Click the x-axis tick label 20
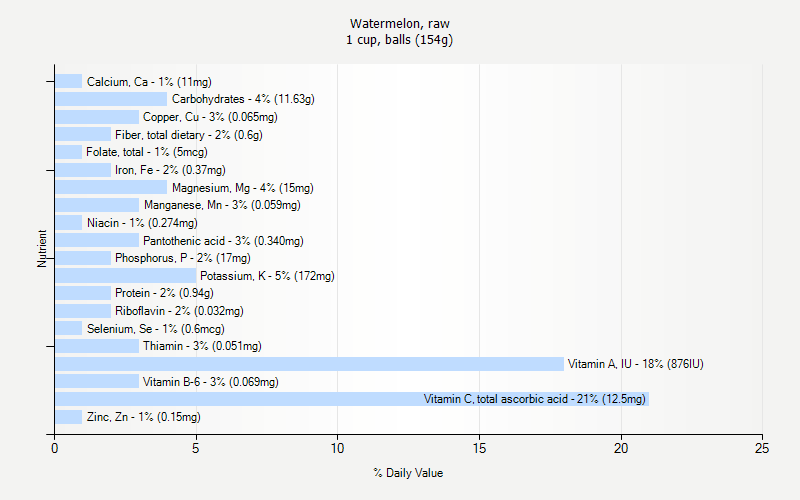This screenshot has width=800, height=500. pos(621,448)
